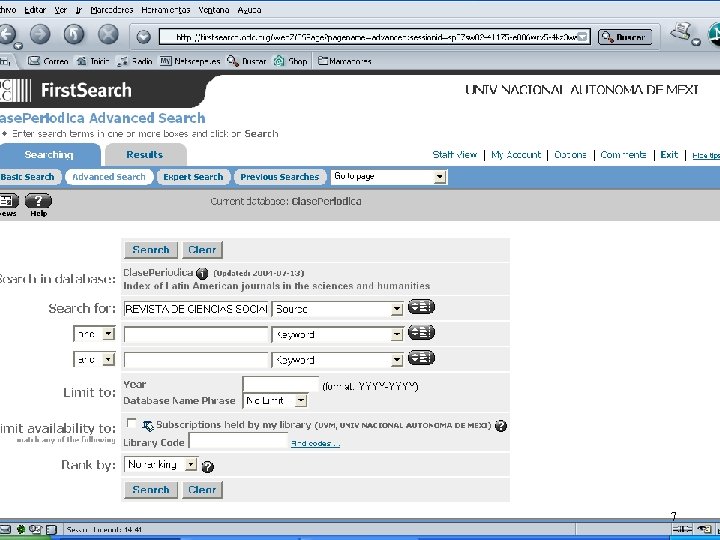This screenshot has width=720, height=540.
Task: Open the Go to page dropdown
Action: point(388,177)
